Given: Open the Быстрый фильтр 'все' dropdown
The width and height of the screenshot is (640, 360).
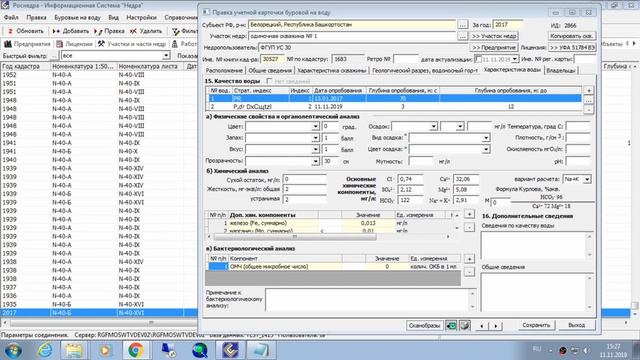Looking at the screenshot, I should tap(166, 56).
